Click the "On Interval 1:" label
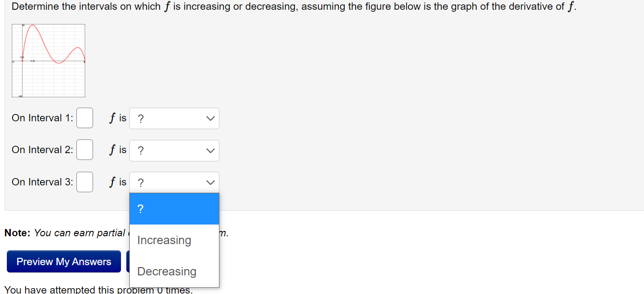 coord(42,118)
